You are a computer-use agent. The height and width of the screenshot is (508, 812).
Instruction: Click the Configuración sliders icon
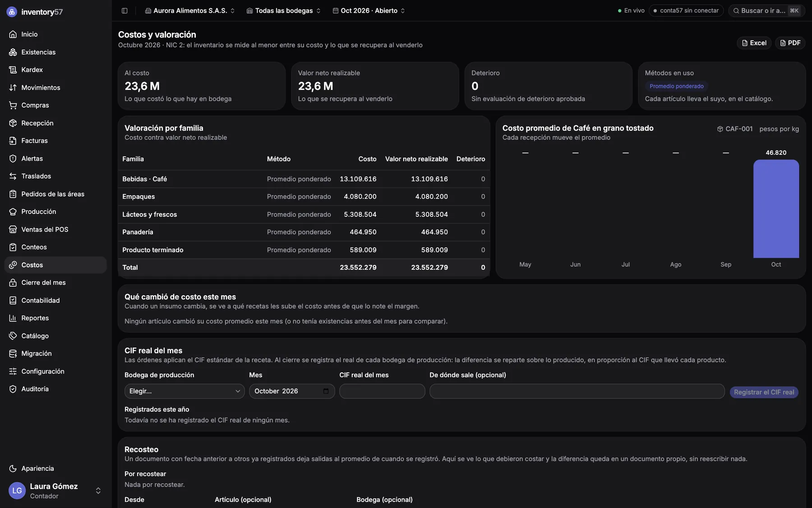click(x=13, y=371)
